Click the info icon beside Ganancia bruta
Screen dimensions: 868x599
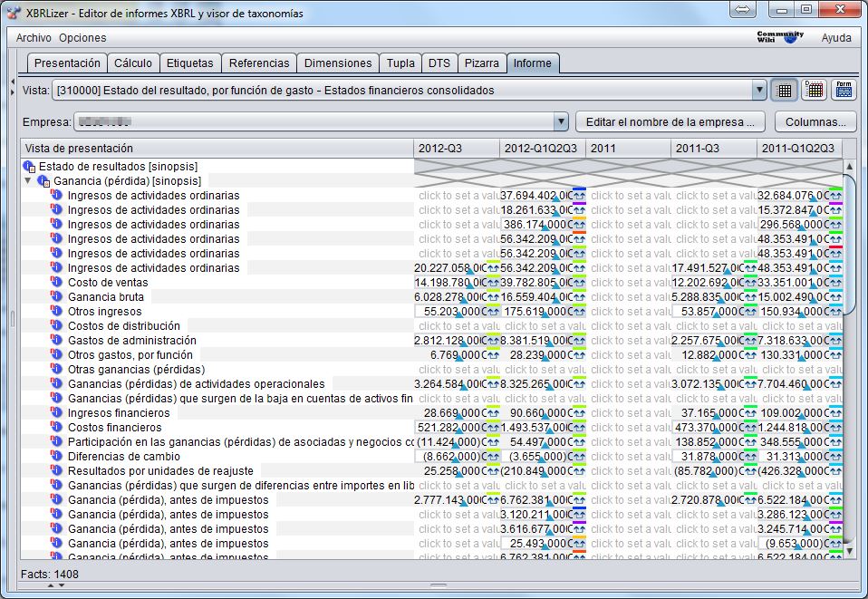56,296
